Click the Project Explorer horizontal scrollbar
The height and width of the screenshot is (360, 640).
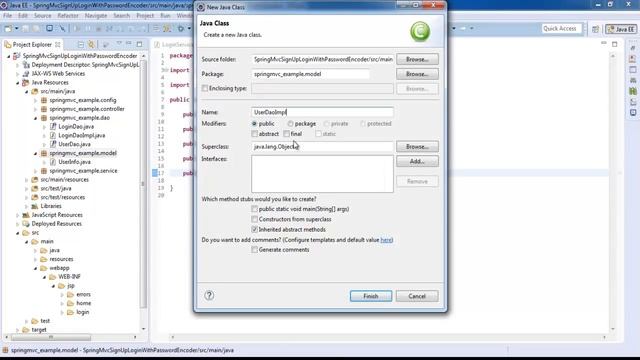point(51,337)
